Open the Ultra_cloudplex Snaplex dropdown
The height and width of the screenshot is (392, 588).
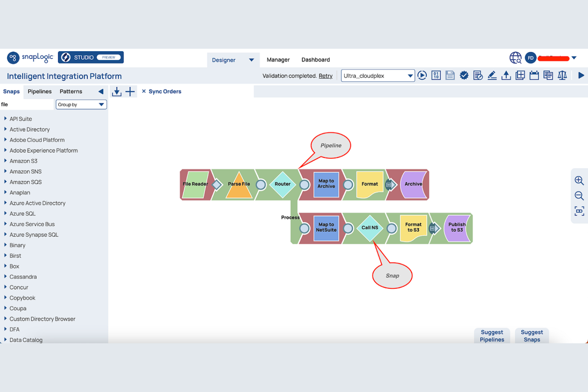tap(378, 76)
